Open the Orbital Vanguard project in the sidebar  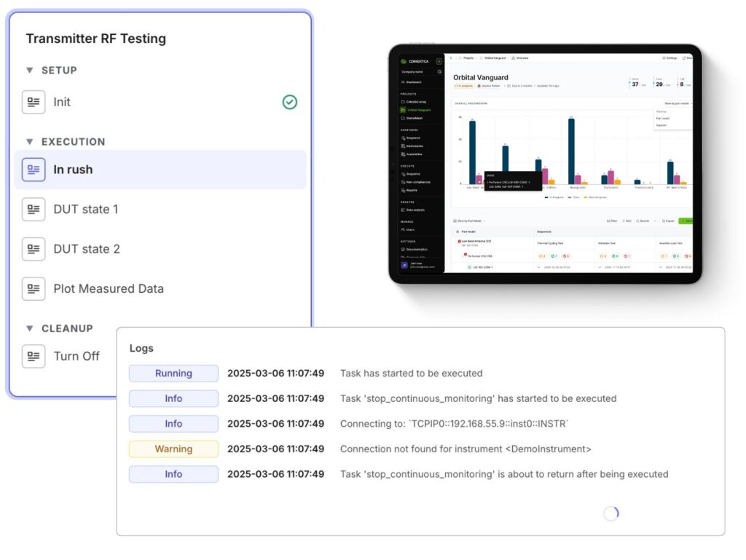click(417, 110)
